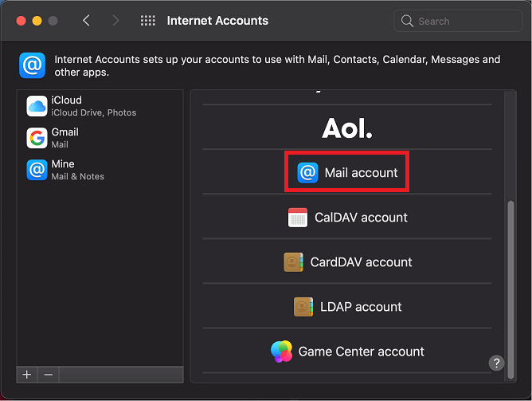Select Gmail account name
The image size is (532, 401).
click(x=65, y=132)
